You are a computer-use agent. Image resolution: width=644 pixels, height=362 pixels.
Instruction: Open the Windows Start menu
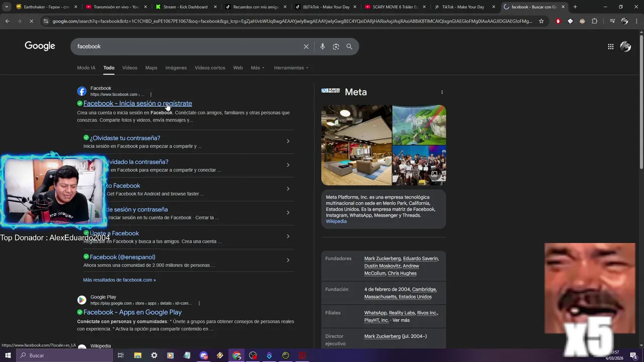(x=8, y=355)
